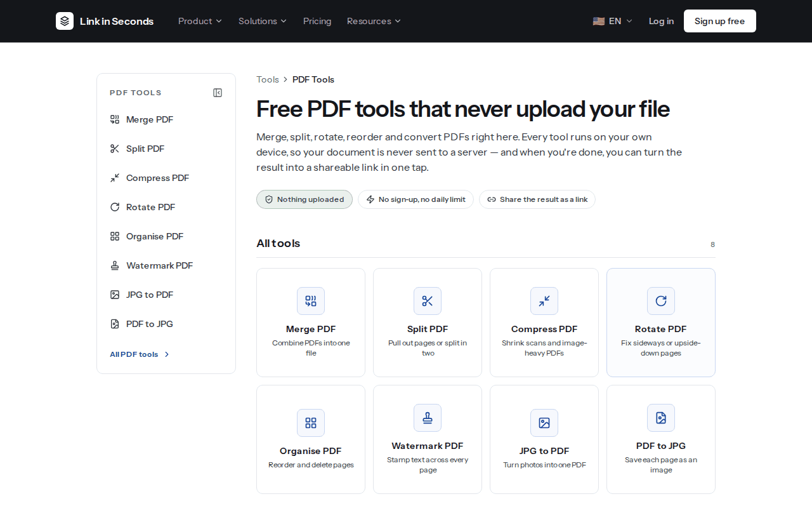This screenshot has width=812, height=508.
Task: Click the link icon in Share the result chip
Action: 492,199
